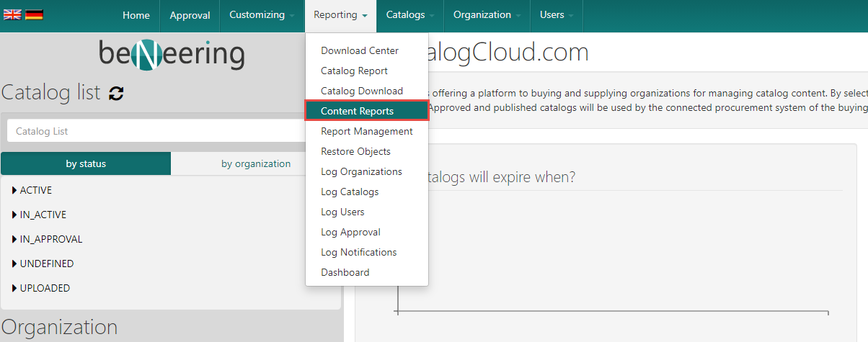This screenshot has height=342, width=868.
Task: Open the Customizing dropdown menu
Action: pos(262,15)
